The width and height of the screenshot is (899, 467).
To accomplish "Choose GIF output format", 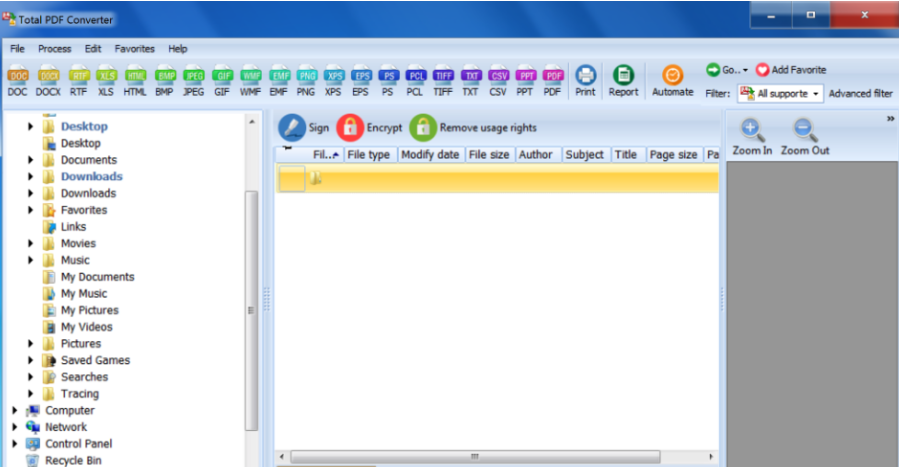I will [222, 81].
